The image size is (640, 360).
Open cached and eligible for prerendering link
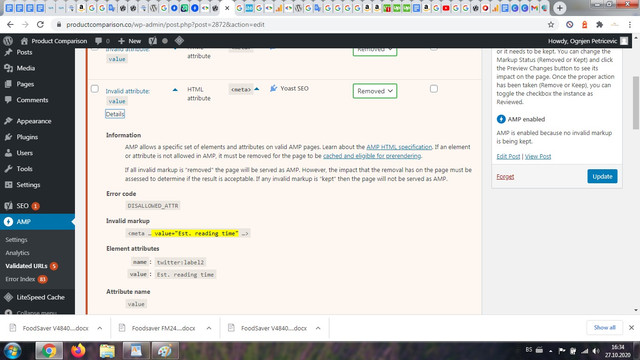(372, 156)
